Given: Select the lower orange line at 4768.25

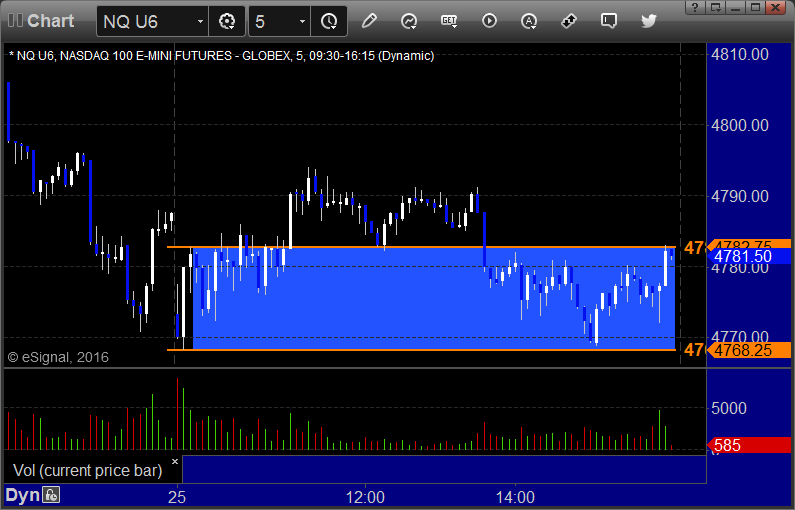Looking at the screenshot, I should tap(421, 350).
